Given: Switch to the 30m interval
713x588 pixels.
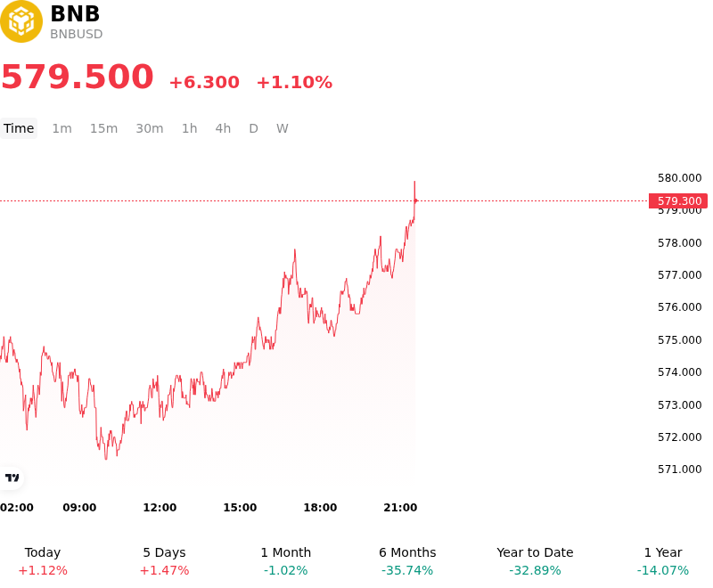Looking at the screenshot, I should (150, 128).
